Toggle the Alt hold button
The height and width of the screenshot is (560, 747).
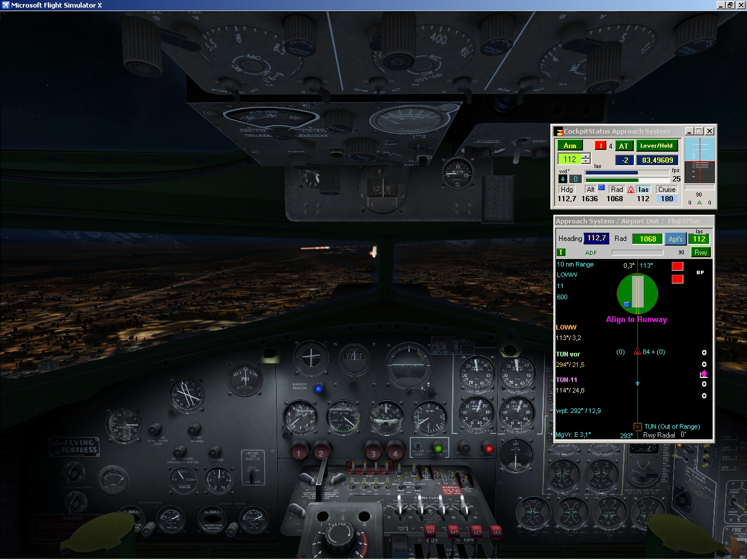coord(591,190)
